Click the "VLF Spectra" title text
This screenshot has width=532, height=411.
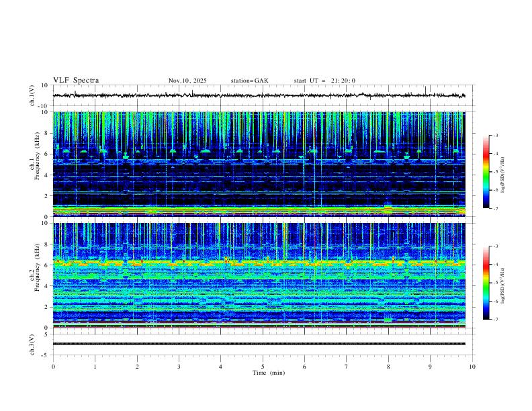tap(76, 81)
